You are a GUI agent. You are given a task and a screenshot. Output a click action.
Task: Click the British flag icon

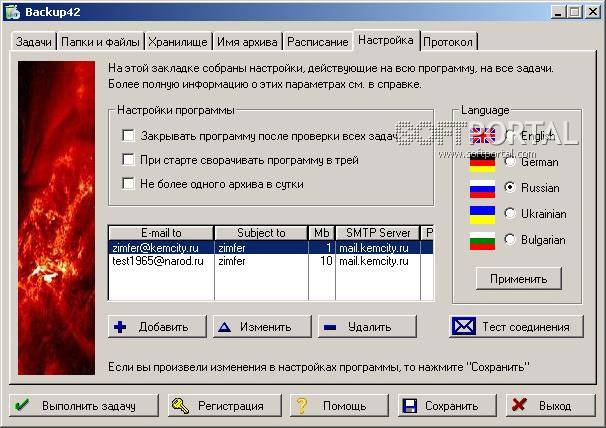coord(482,136)
